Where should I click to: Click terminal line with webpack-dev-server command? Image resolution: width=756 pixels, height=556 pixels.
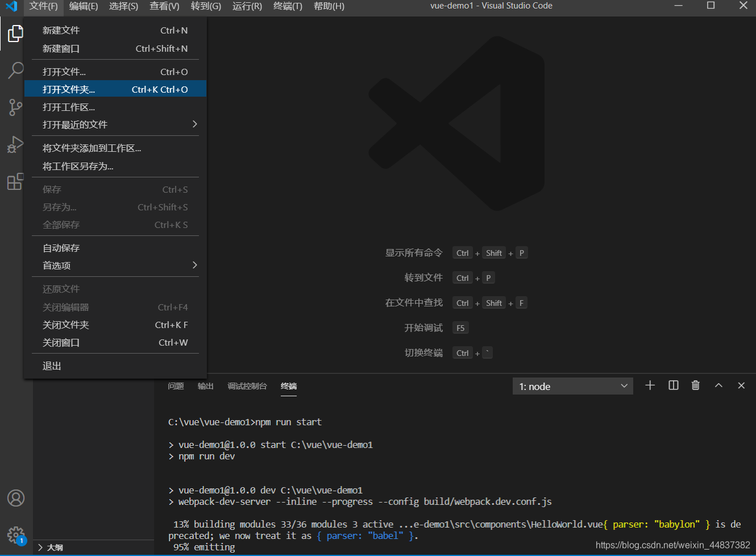click(360, 501)
